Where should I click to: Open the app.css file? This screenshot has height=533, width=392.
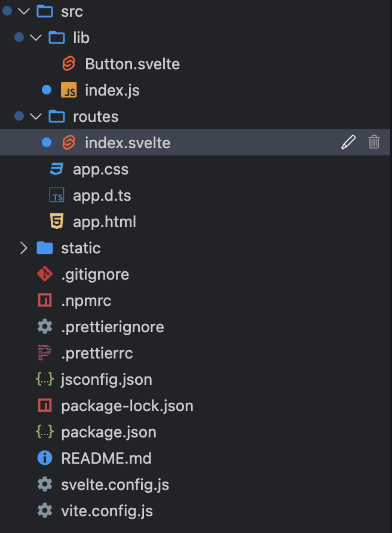tap(100, 170)
